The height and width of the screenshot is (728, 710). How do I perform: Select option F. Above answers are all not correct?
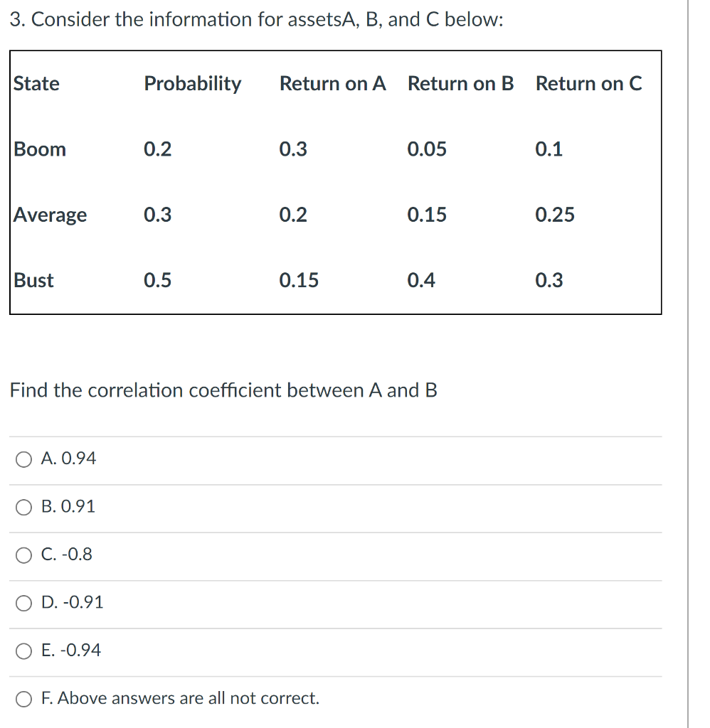(x=23, y=698)
